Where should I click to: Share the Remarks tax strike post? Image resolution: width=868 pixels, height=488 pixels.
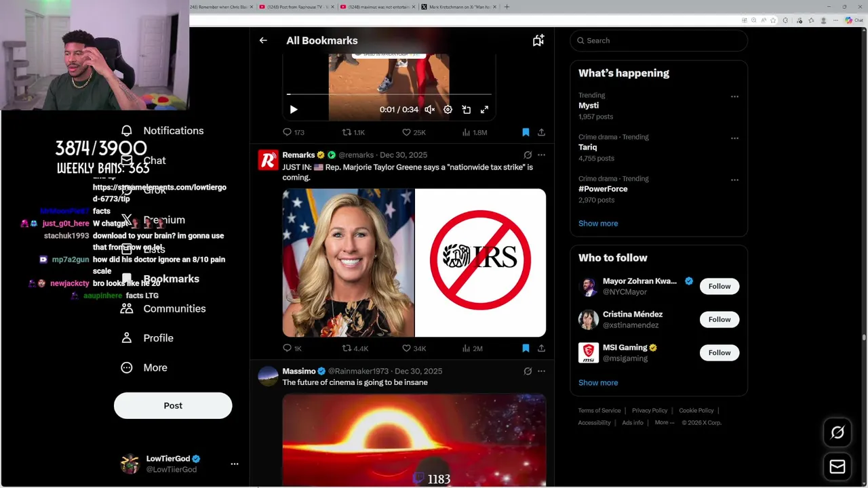coord(541,348)
